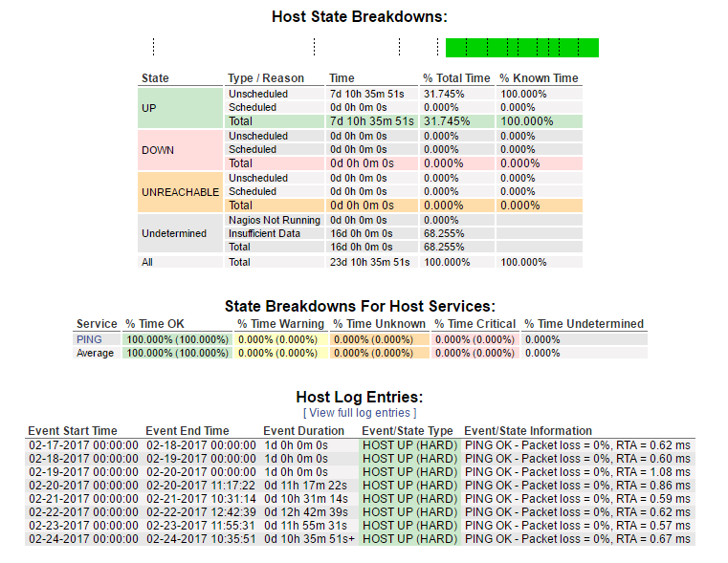Viewport: 728px width, 563px height.
Task: Select the log entry with RTA = 1.08 ms
Action: (x=578, y=472)
